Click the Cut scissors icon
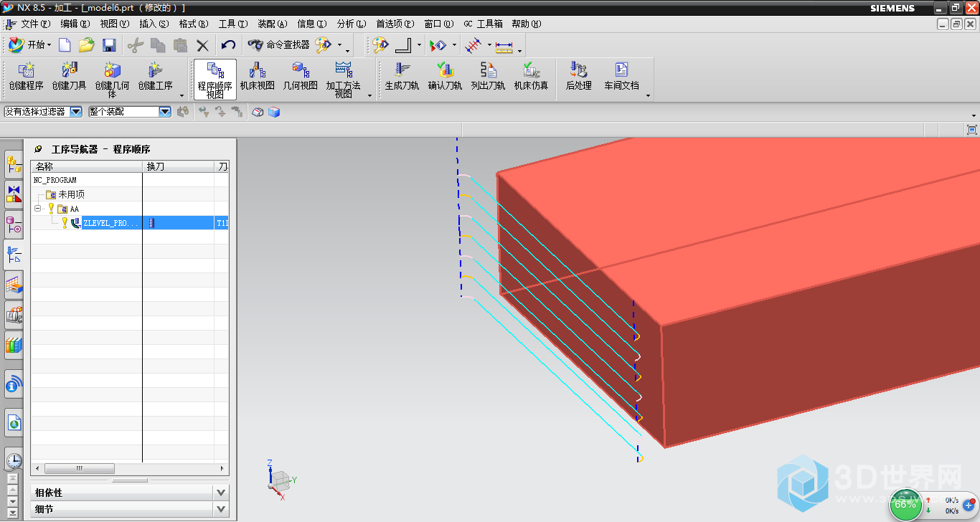This screenshot has width=980, height=522. tap(135, 45)
